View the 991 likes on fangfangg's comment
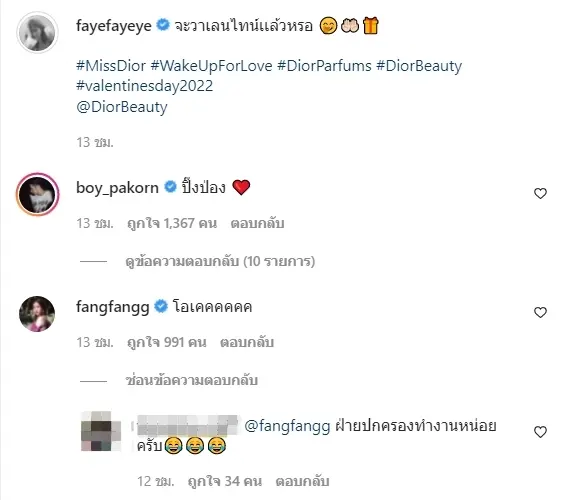The width and height of the screenshot is (563, 500). coord(167,342)
